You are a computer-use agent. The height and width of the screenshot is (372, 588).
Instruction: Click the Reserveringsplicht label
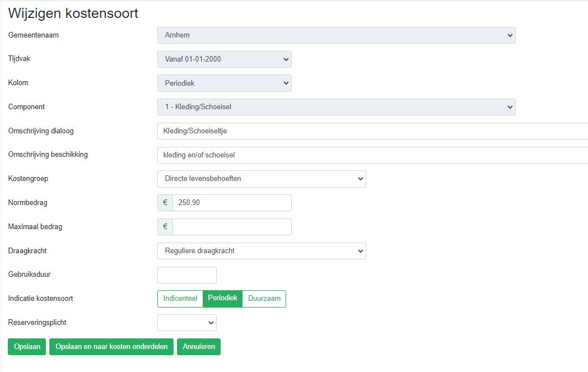(x=37, y=323)
